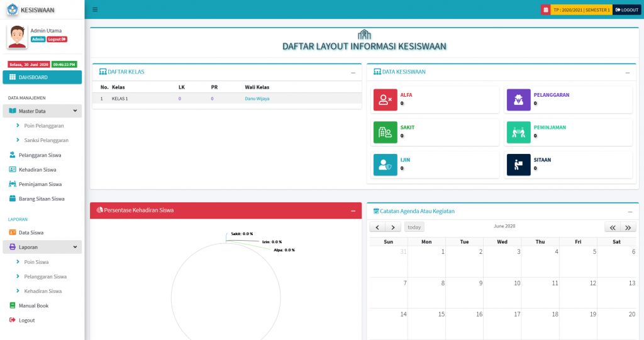This screenshot has height=340, width=644.
Task: Click the calendar-check icon beside Catatan Agenda
Action: (x=376, y=211)
